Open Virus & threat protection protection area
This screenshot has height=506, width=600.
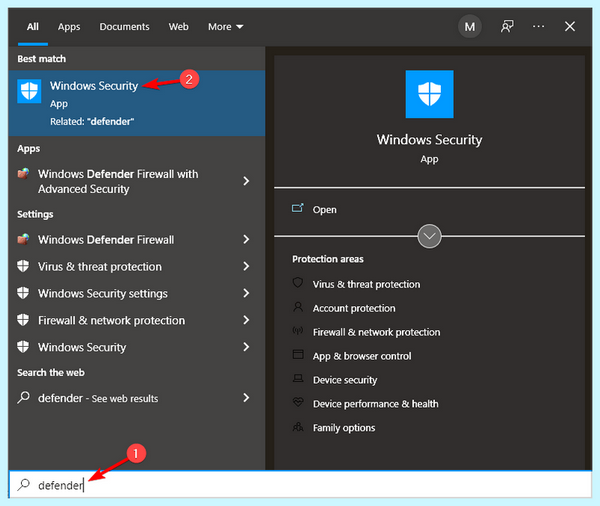366,284
